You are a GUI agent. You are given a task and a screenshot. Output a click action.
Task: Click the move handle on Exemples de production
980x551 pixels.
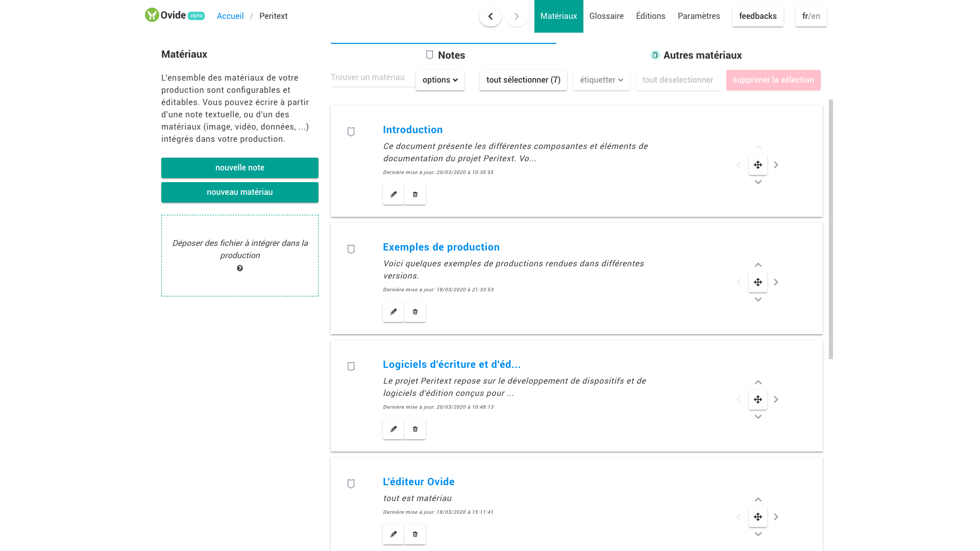click(x=758, y=282)
